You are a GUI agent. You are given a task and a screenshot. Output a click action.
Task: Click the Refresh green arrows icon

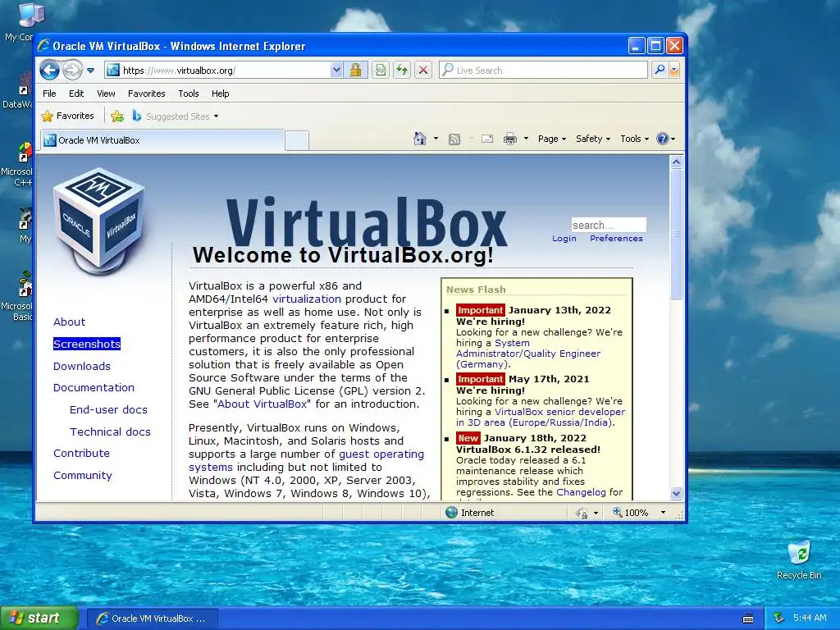402,71
